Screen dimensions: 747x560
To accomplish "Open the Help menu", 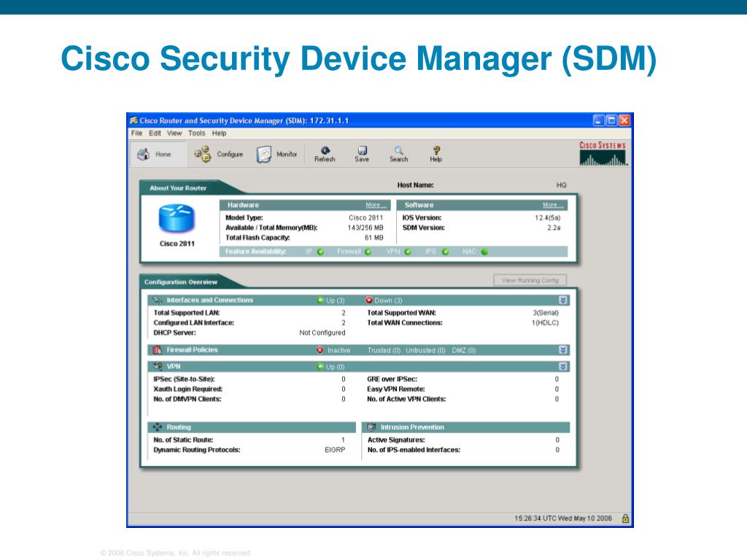I will 219,133.
